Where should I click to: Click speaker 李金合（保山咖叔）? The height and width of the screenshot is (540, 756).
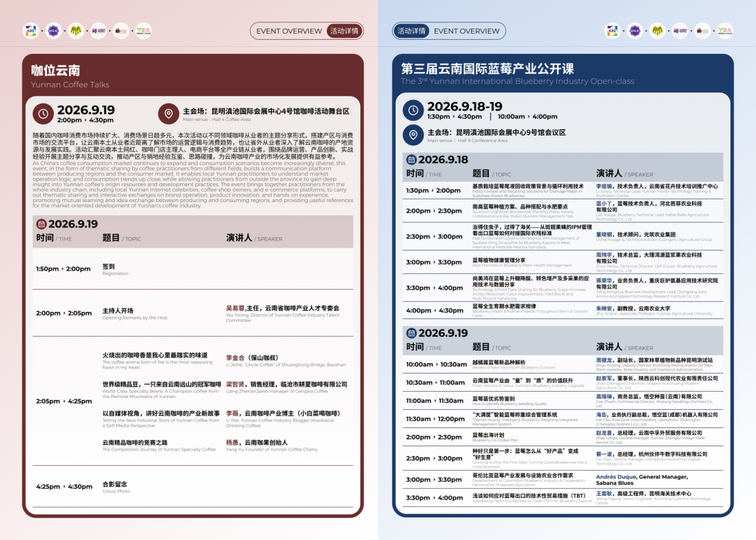[286, 360]
